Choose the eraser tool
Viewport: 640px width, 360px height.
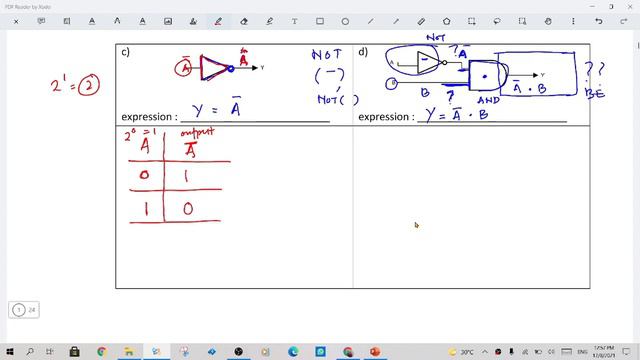(x=244, y=21)
